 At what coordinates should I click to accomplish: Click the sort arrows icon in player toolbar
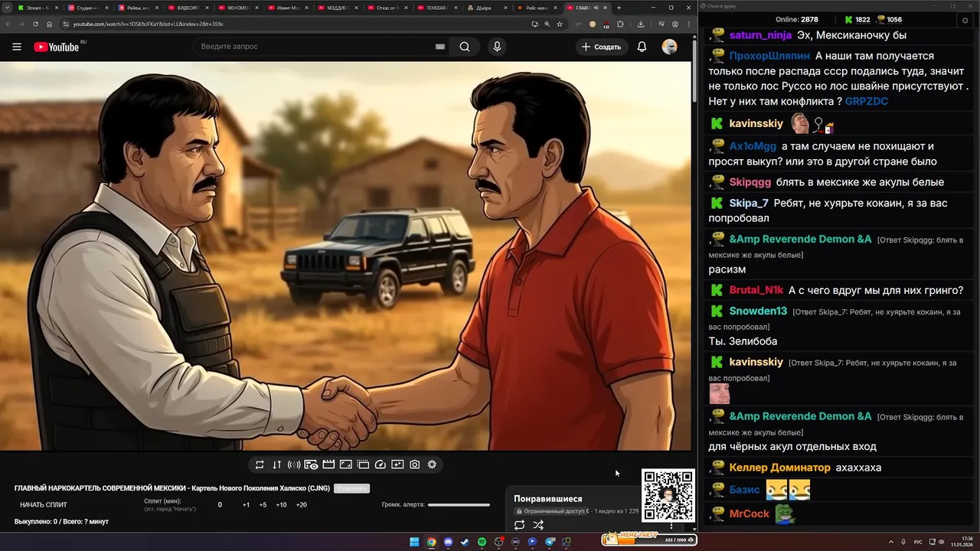(276, 465)
